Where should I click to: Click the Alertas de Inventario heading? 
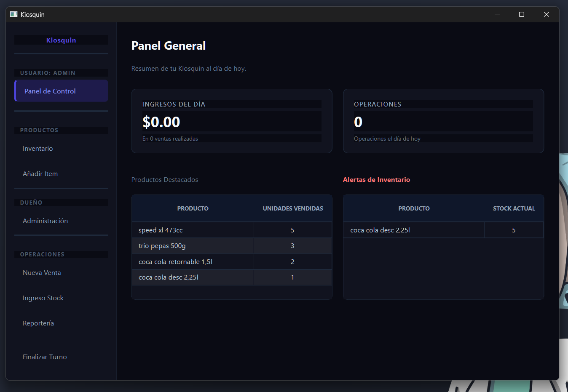pyautogui.click(x=376, y=179)
